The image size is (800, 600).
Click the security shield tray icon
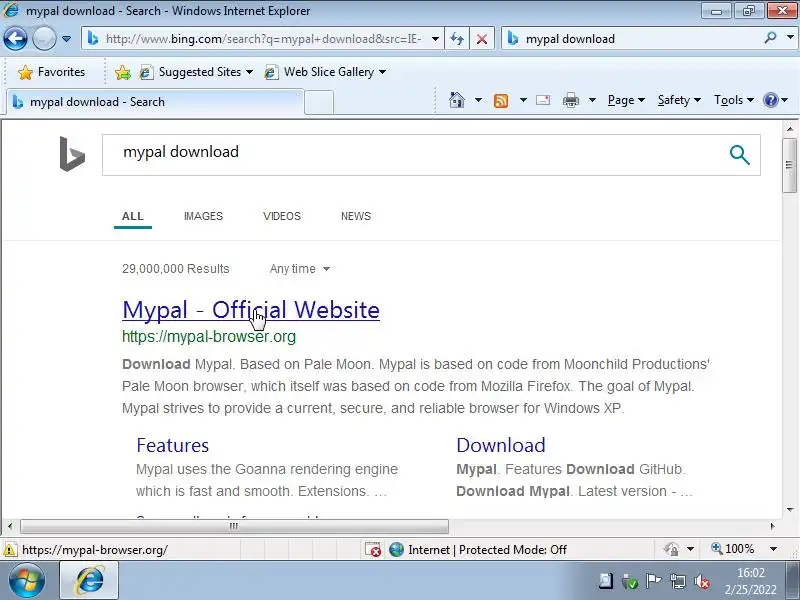pos(630,581)
